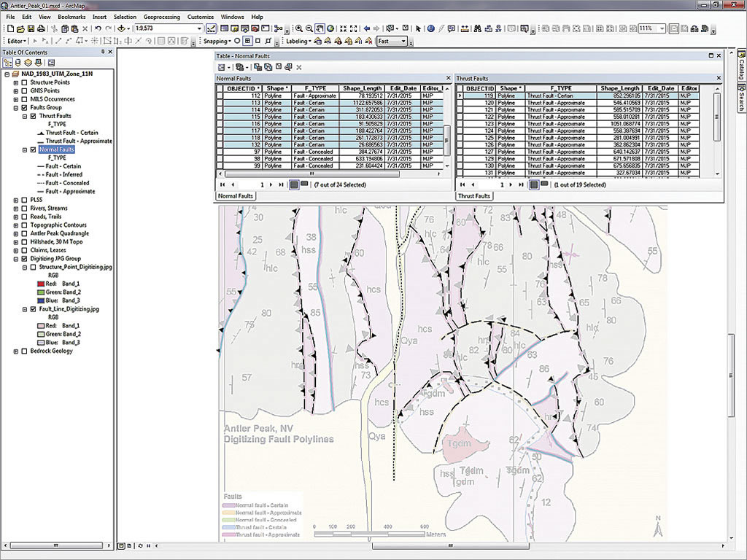Viewport: 747px width, 560px height.
Task: Expand the Bedrock Geology layer tree
Action: [x=15, y=351]
